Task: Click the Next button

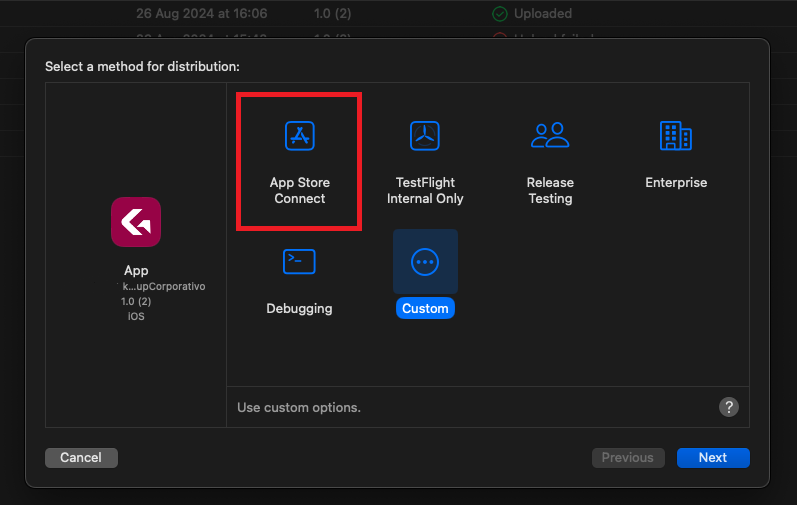Action: (713, 457)
